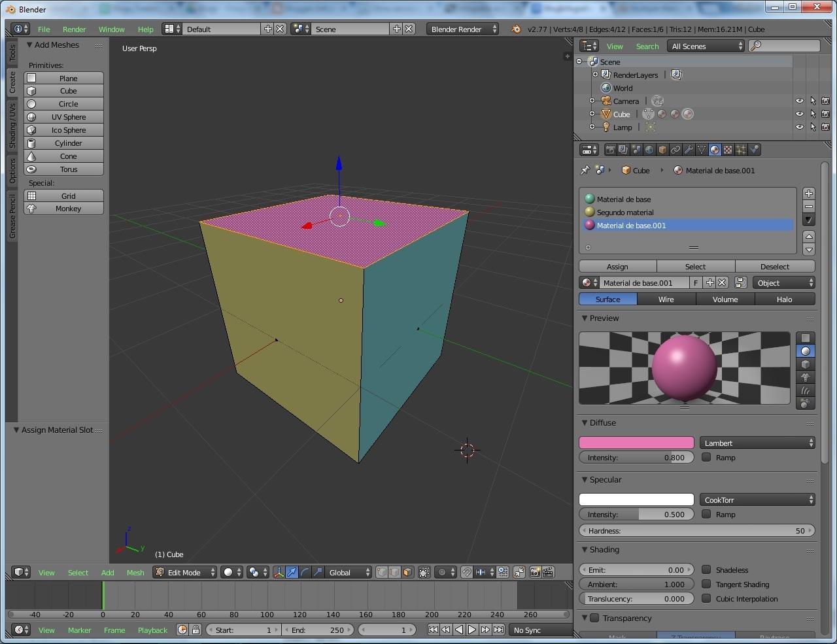This screenshot has height=644, width=837.
Task: Open the pink diffuse color swatch
Action: (x=636, y=443)
